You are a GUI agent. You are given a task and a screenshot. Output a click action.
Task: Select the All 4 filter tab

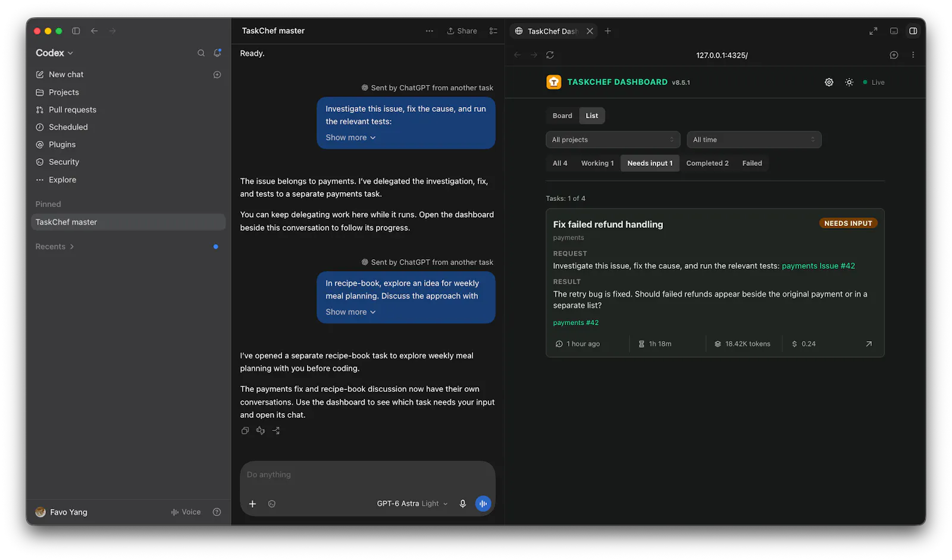click(x=560, y=163)
